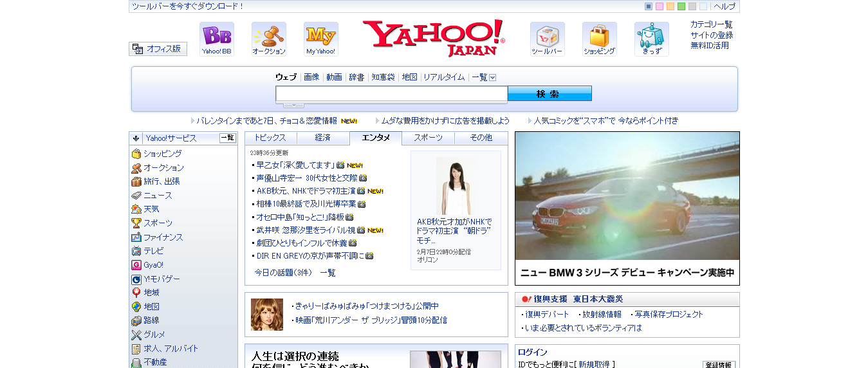Image resolution: width=868 pixels, height=368 pixels.
Task: Open 路線 in the services sidebar
Action: pyautogui.click(x=151, y=320)
